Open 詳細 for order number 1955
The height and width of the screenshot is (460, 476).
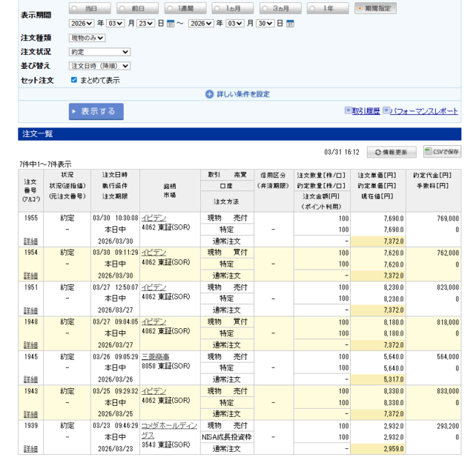30,241
